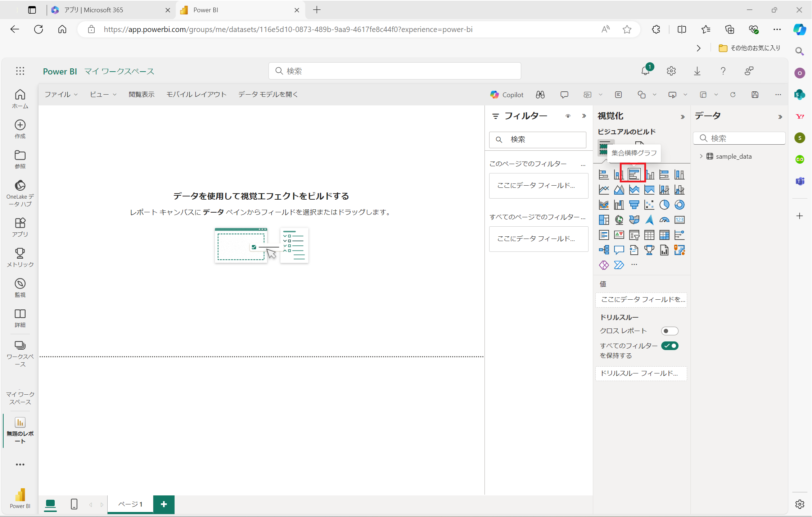
Task: Focus the top Power BI search box
Action: 394,71
